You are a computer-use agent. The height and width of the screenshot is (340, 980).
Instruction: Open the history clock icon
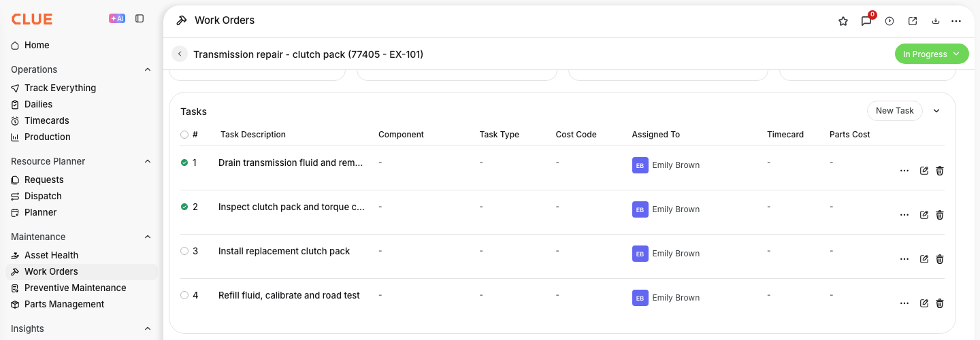(x=889, y=21)
